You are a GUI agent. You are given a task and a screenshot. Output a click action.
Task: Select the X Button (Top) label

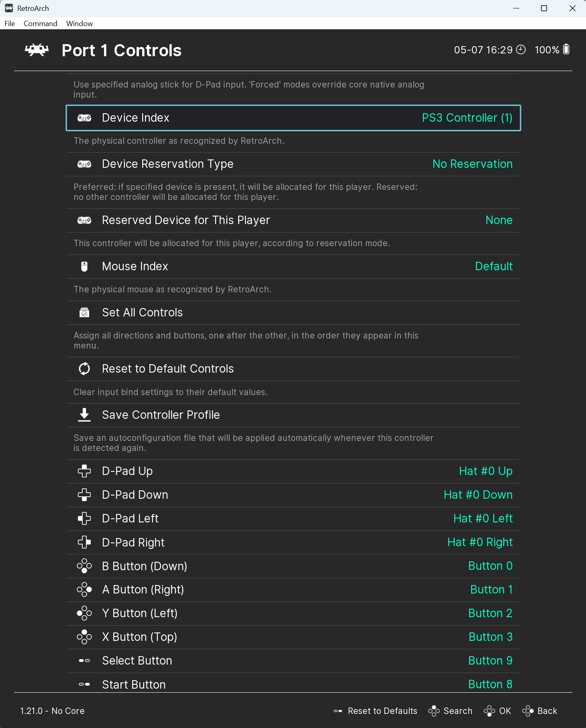[139, 637]
